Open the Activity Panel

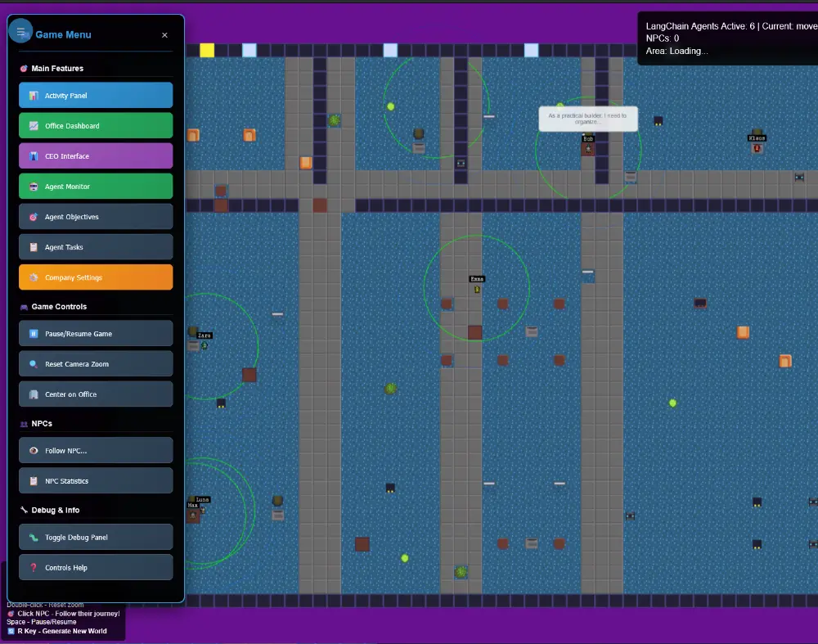(x=96, y=96)
